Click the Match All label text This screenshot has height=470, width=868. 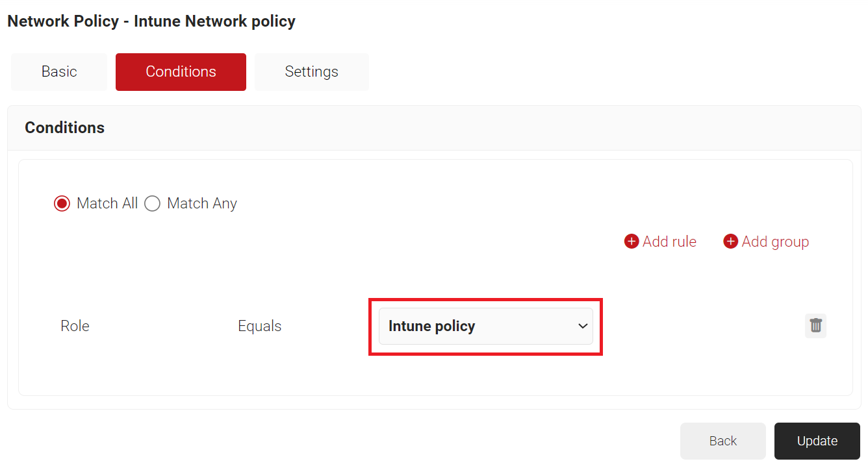pyautogui.click(x=107, y=203)
